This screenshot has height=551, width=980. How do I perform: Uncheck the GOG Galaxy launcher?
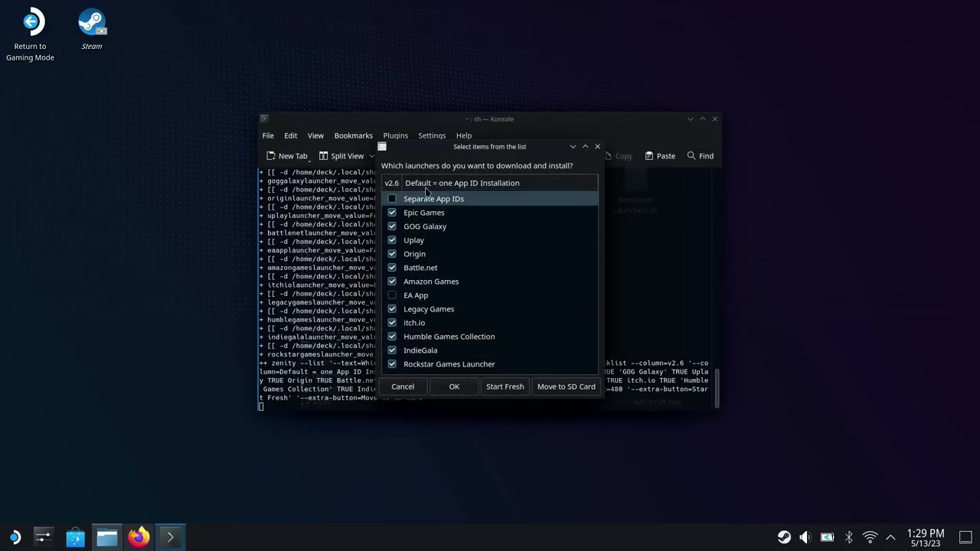(392, 227)
